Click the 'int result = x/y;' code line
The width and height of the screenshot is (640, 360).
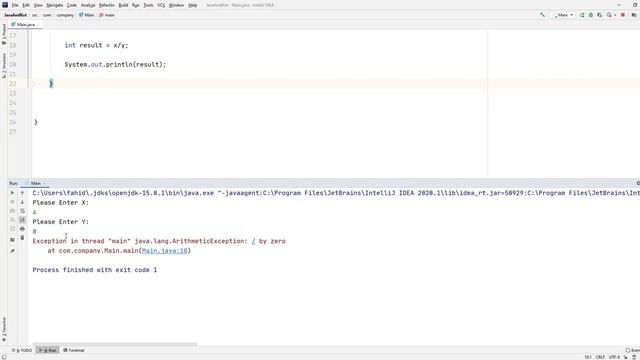[x=96, y=45]
